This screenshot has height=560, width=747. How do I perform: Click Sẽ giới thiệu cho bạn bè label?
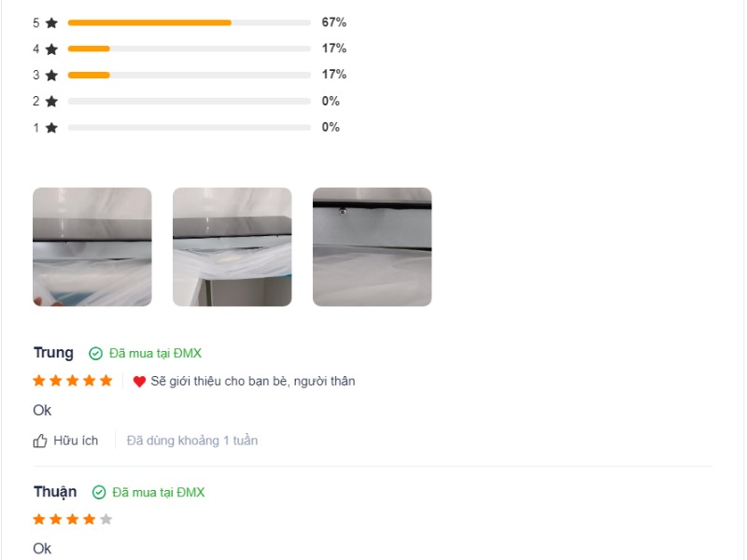pos(253,382)
